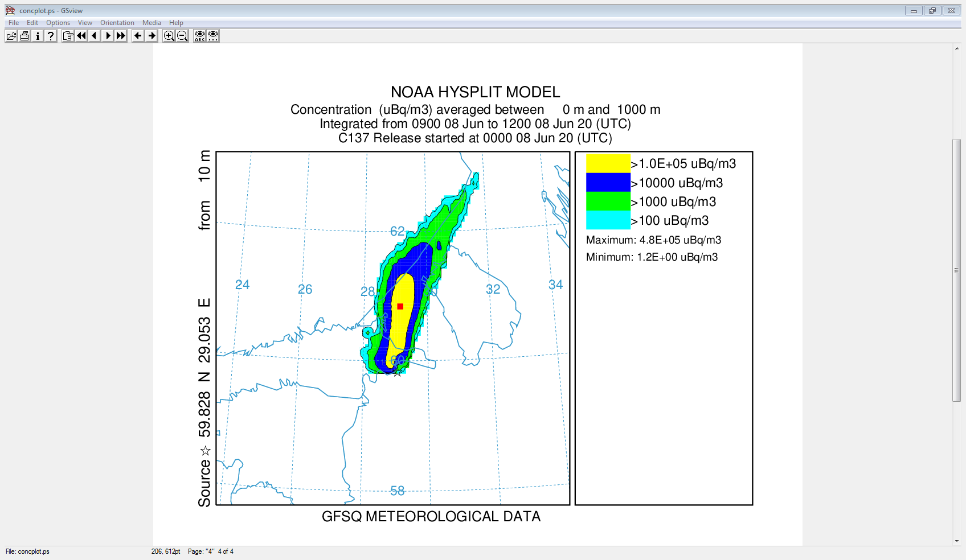Click the longitude label '26' on map
Image resolution: width=966 pixels, height=560 pixels.
[305, 289]
